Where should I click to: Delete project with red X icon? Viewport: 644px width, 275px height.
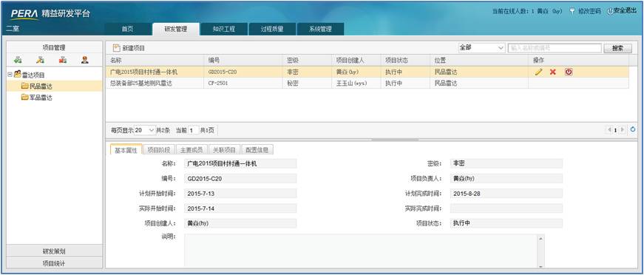(553, 72)
